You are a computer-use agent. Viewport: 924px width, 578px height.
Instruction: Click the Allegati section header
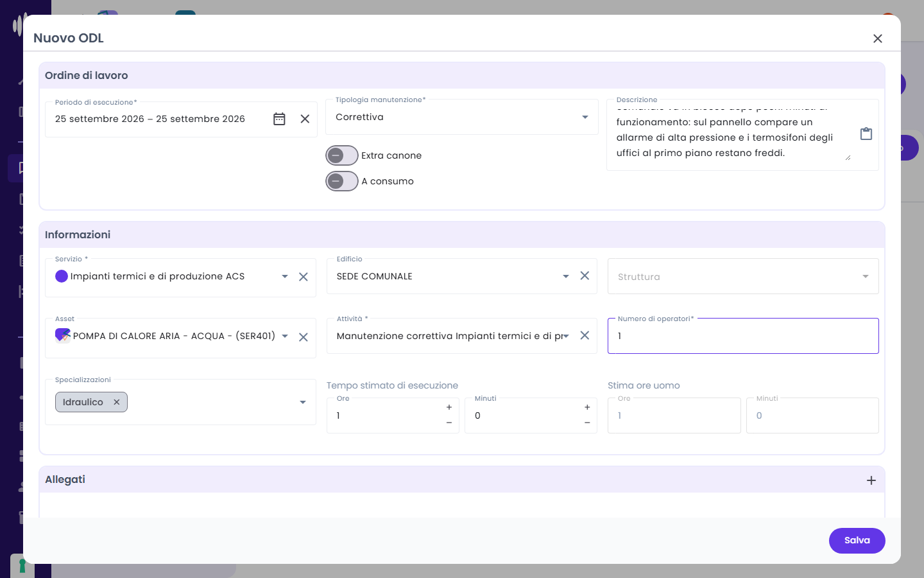click(462, 480)
